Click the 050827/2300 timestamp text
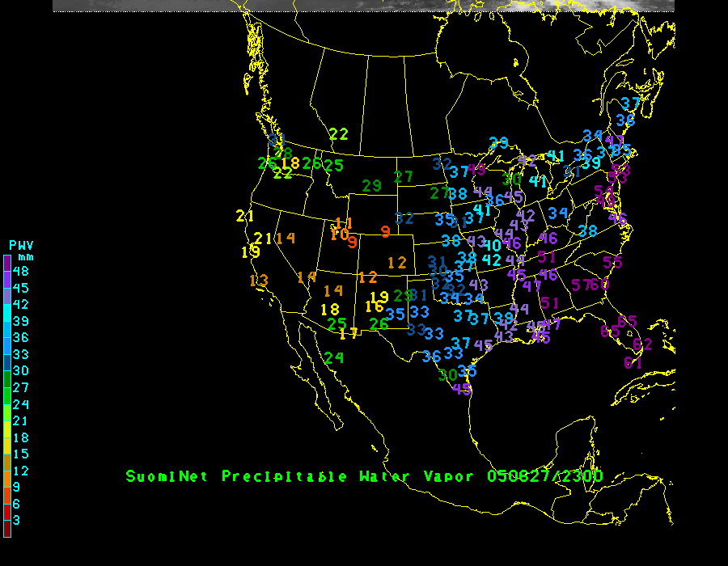The image size is (728, 566). click(545, 476)
